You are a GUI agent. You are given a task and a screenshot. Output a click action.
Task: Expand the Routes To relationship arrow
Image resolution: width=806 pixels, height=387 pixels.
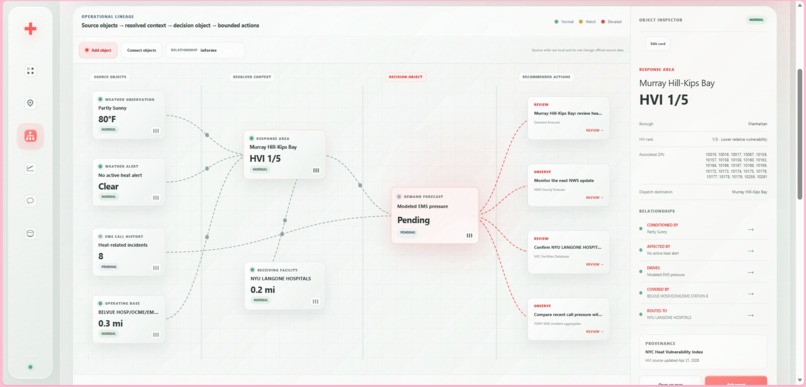pos(750,315)
